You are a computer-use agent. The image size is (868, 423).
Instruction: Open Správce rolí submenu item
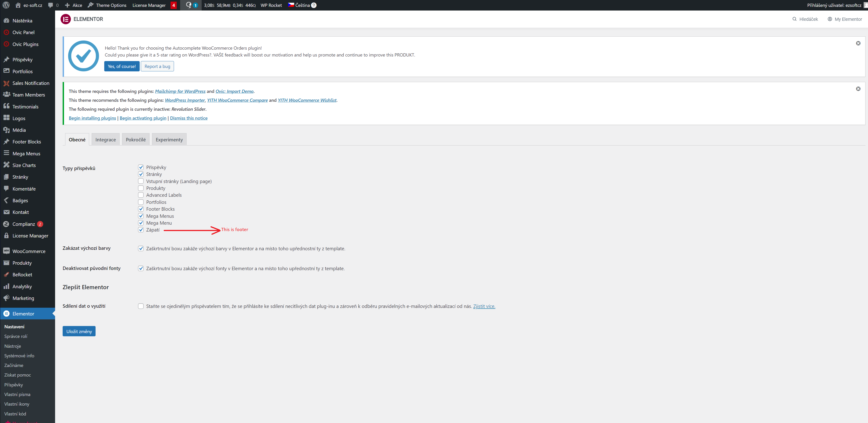pyautogui.click(x=16, y=336)
